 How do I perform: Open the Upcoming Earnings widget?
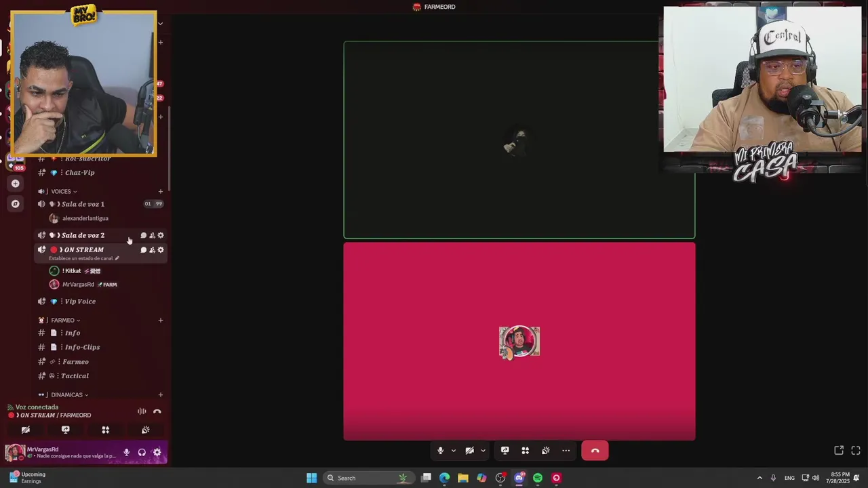(26, 478)
